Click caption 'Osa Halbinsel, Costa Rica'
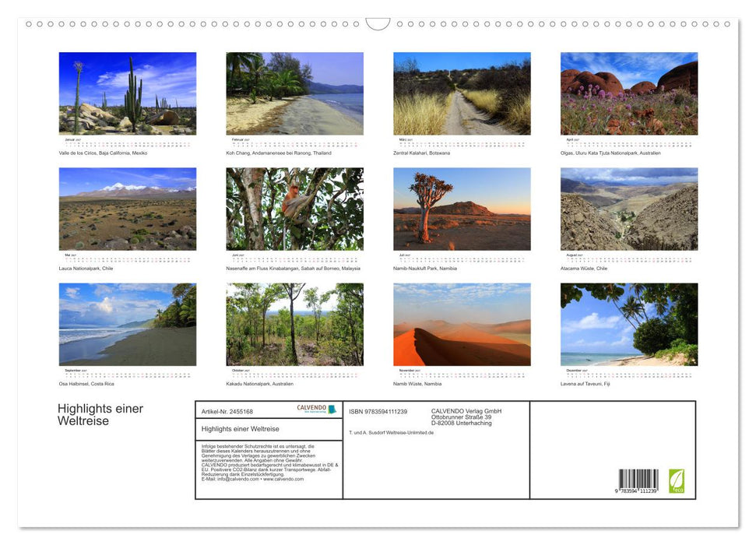The height and width of the screenshot is (545, 756). tap(86, 384)
